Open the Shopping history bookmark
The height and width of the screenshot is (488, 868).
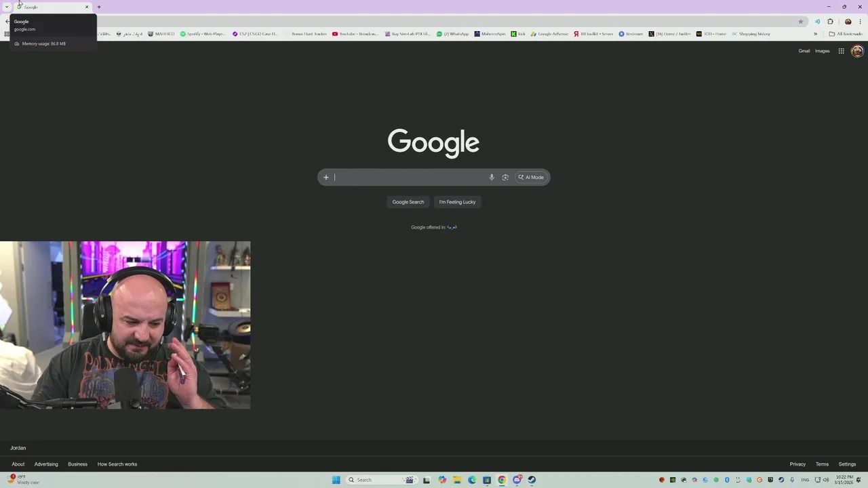coord(751,34)
